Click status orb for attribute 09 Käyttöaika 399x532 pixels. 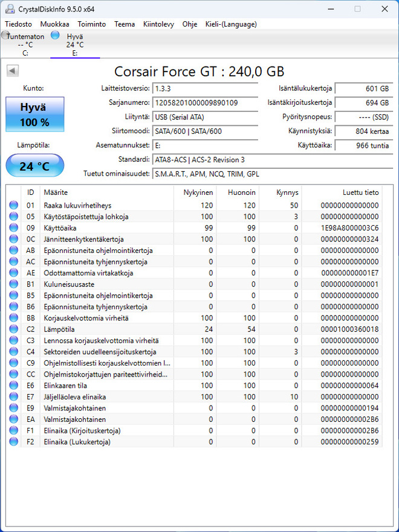click(13, 228)
